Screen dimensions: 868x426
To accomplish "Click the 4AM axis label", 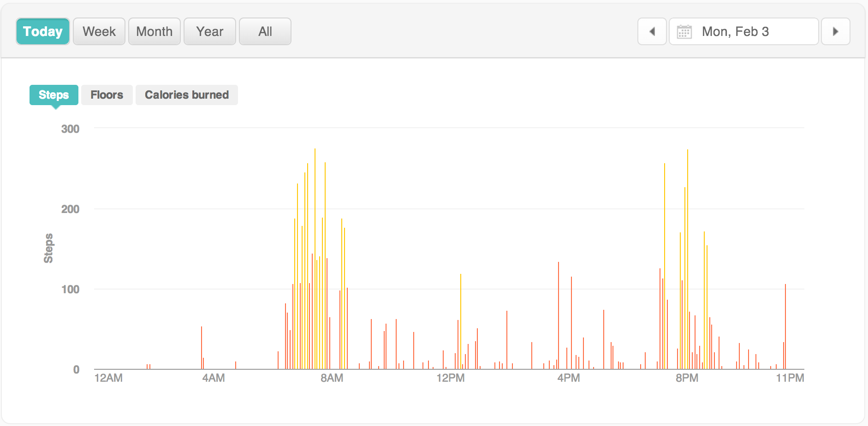I will (214, 378).
